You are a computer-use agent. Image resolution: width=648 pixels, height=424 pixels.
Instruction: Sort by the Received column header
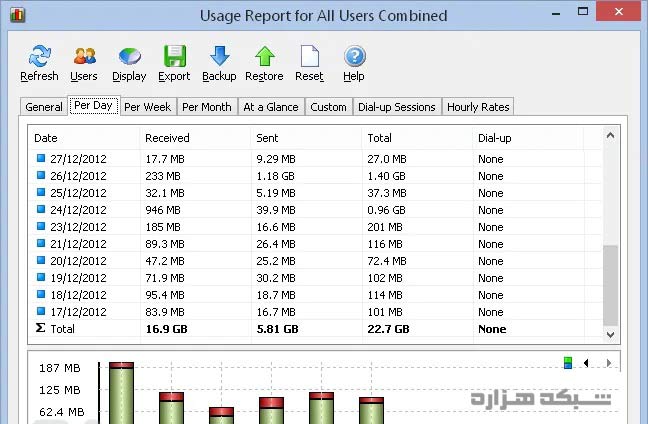pos(195,138)
